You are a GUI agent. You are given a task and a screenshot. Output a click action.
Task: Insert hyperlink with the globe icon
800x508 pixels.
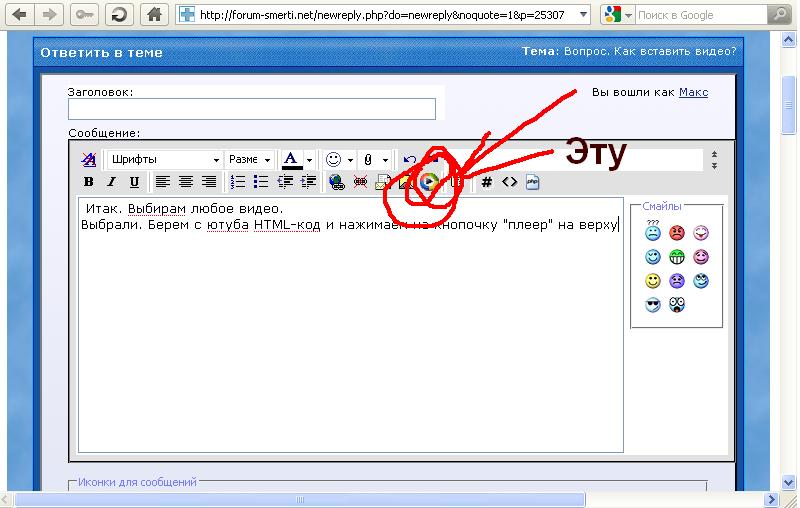pyautogui.click(x=336, y=182)
